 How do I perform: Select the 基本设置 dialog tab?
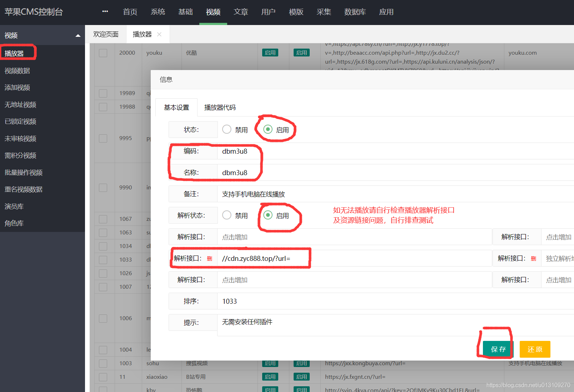point(176,108)
